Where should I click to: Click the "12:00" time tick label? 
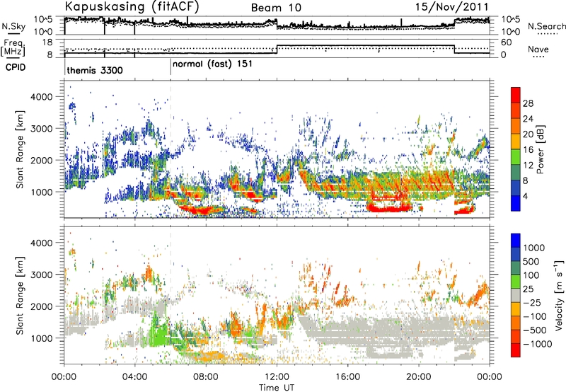tap(277, 377)
